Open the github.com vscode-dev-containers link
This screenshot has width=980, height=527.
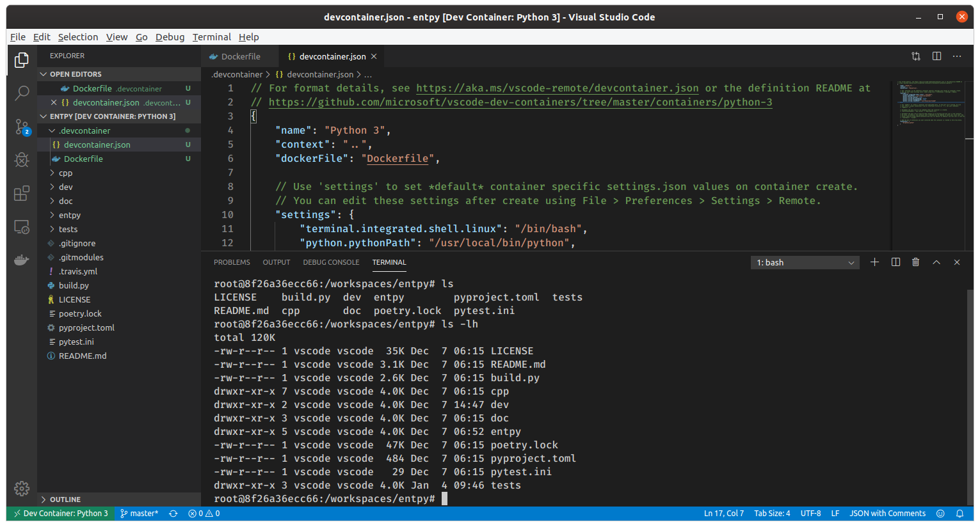520,102
